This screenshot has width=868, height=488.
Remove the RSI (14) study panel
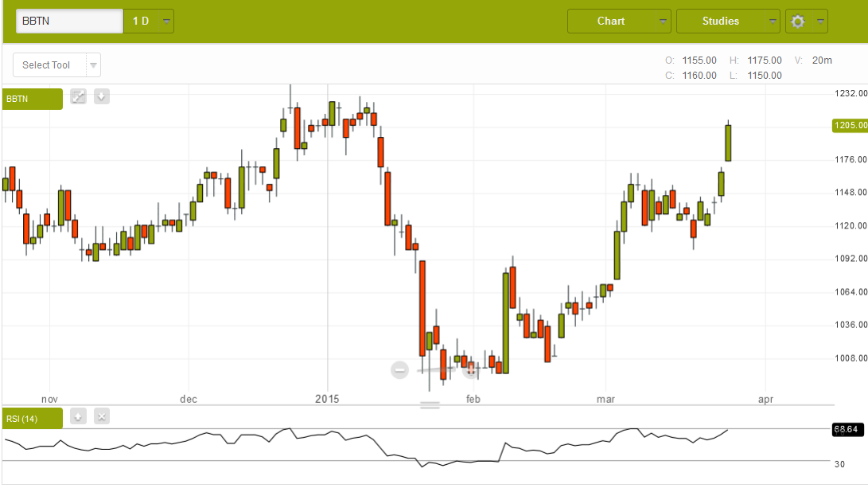click(101, 416)
